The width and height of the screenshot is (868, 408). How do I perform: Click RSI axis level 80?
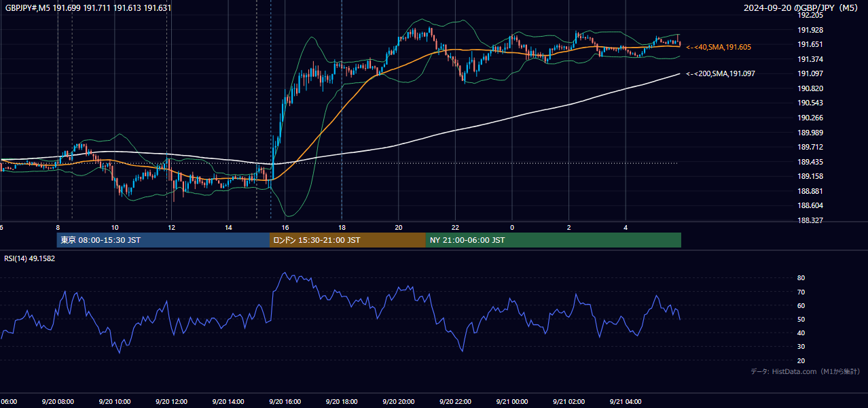[801, 278]
